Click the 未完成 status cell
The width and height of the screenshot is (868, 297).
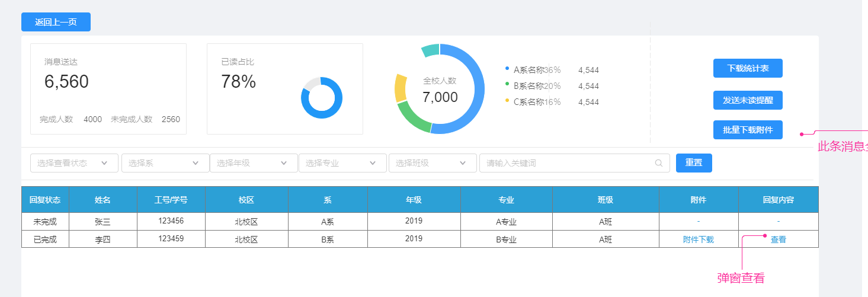[x=45, y=222]
